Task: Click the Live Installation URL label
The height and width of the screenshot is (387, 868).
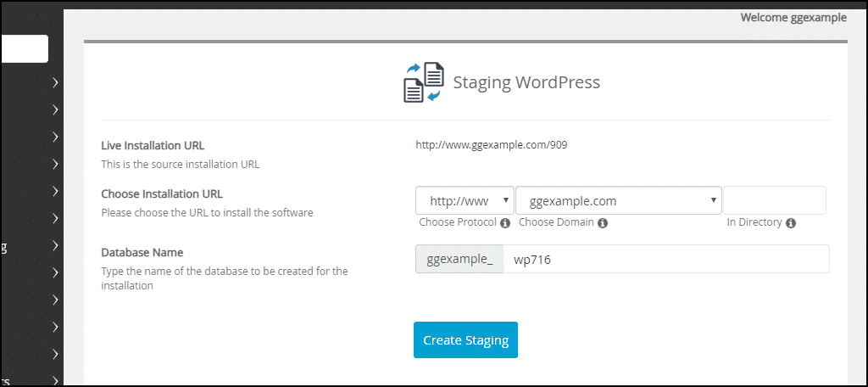Action: tap(153, 145)
